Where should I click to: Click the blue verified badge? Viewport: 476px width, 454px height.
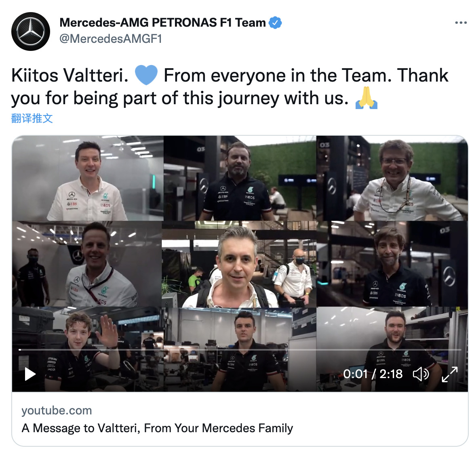(275, 23)
